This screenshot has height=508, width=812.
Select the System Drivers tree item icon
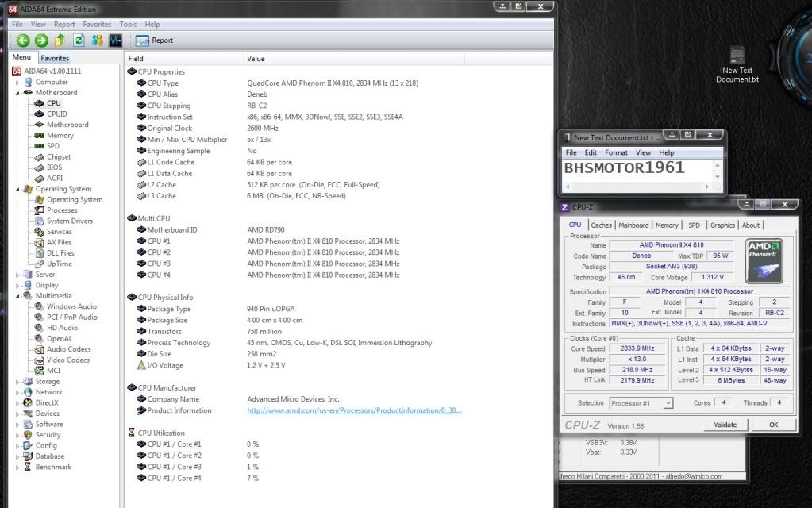[39, 221]
